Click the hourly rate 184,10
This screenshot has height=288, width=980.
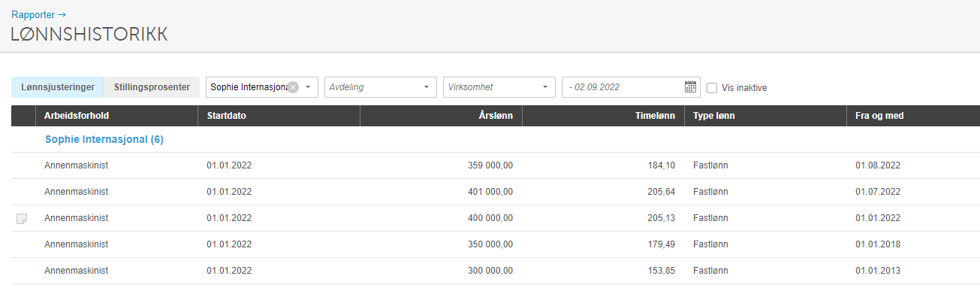click(662, 165)
